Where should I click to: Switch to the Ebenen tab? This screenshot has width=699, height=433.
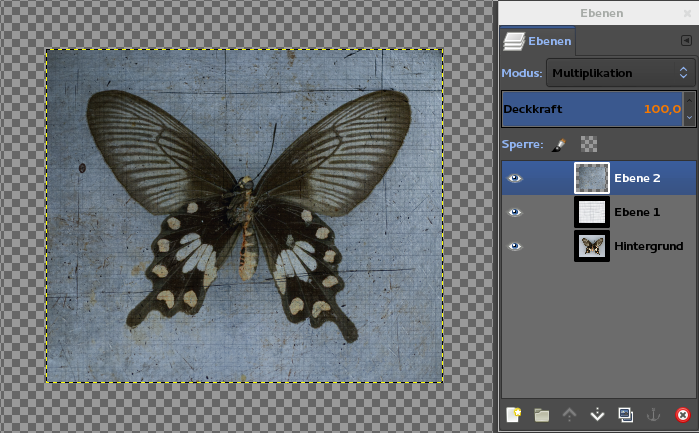538,41
